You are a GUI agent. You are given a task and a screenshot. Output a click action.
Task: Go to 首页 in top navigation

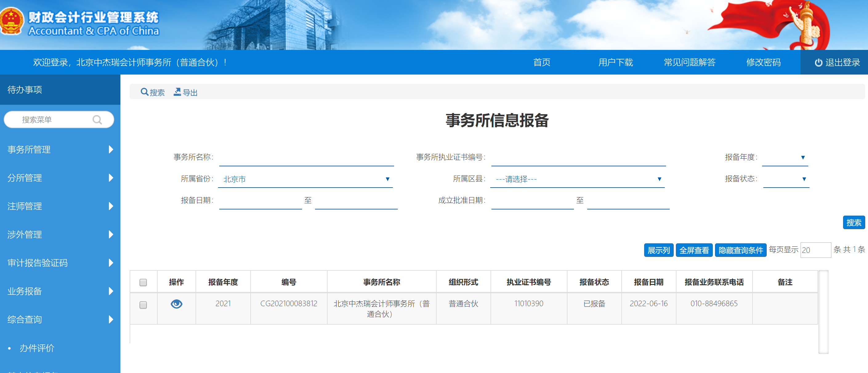coord(542,62)
